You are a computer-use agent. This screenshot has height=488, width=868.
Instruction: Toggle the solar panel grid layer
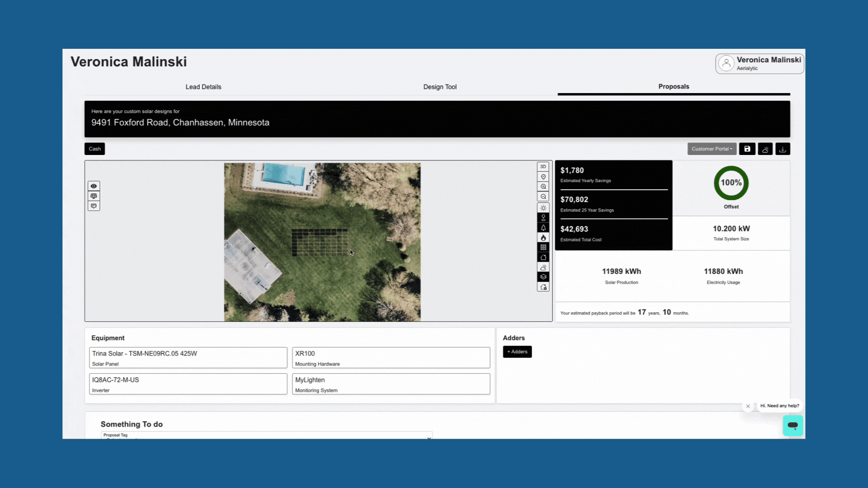pyautogui.click(x=543, y=247)
